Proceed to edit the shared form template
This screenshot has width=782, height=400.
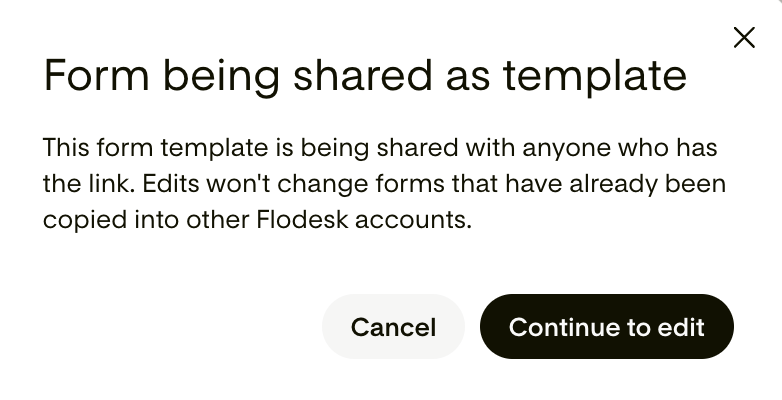coord(606,327)
